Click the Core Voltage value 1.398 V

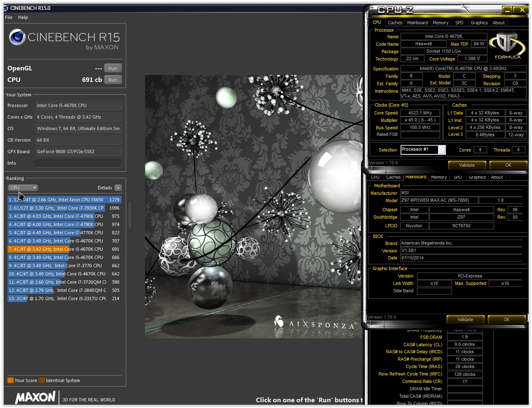473,58
